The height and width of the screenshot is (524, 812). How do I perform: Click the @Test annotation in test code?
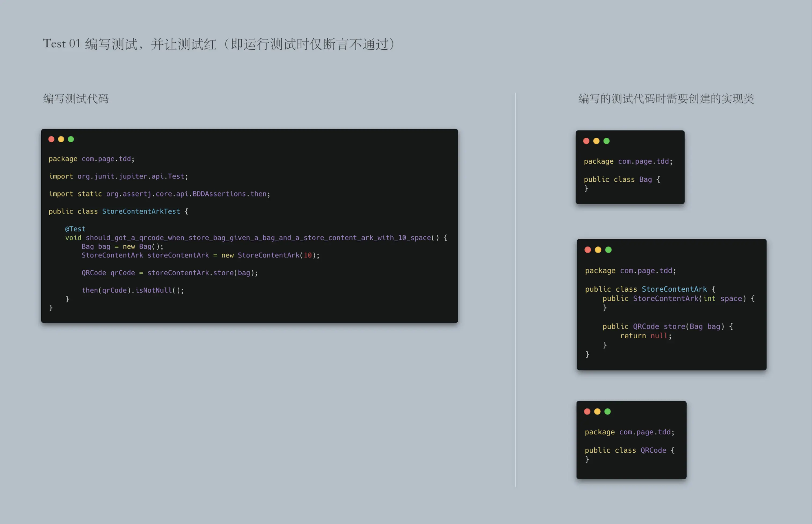click(x=75, y=229)
